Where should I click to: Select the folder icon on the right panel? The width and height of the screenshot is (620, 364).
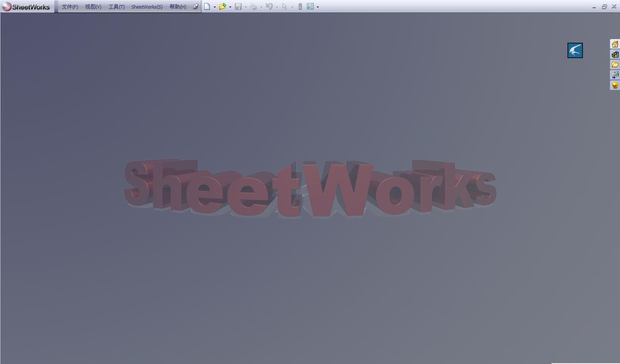pos(615,64)
